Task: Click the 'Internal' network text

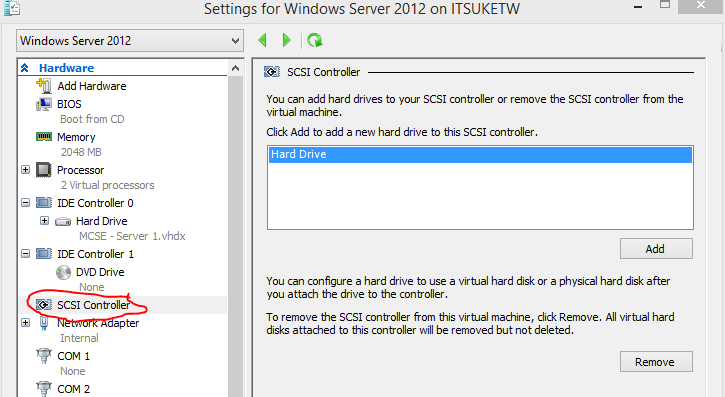Action: click(x=79, y=338)
